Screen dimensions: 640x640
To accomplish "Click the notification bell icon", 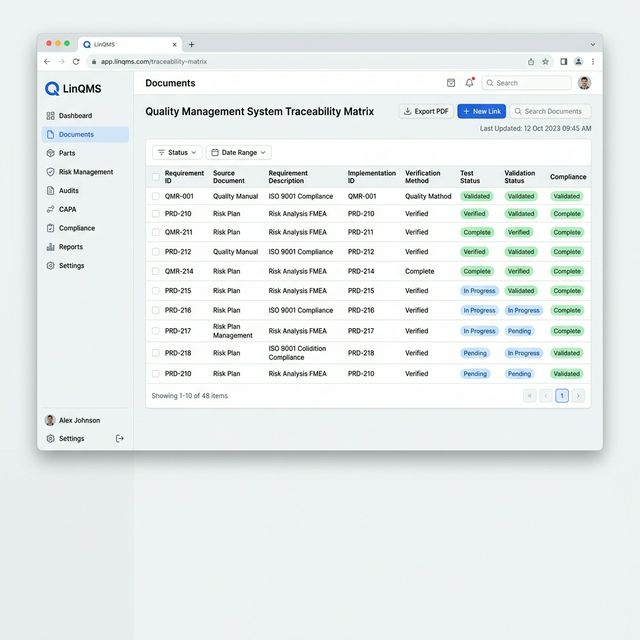I will pyautogui.click(x=469, y=83).
